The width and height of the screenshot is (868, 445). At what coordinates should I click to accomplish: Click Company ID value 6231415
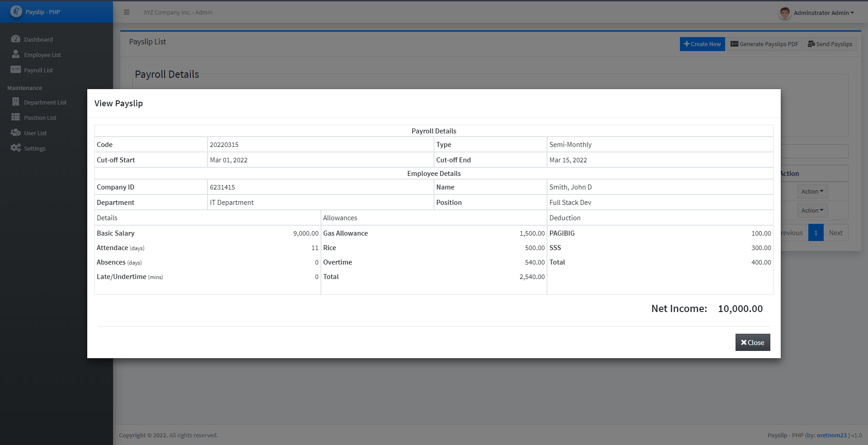pyautogui.click(x=222, y=187)
